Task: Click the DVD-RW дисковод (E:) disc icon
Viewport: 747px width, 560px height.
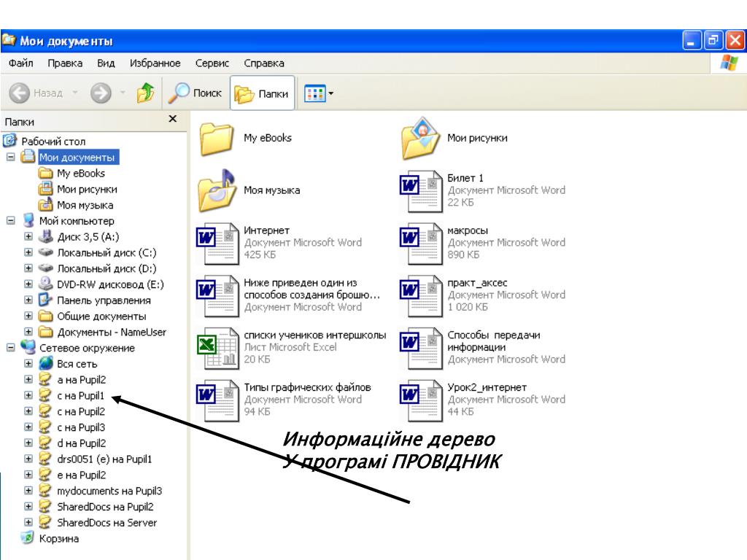Action: pyautogui.click(x=46, y=284)
